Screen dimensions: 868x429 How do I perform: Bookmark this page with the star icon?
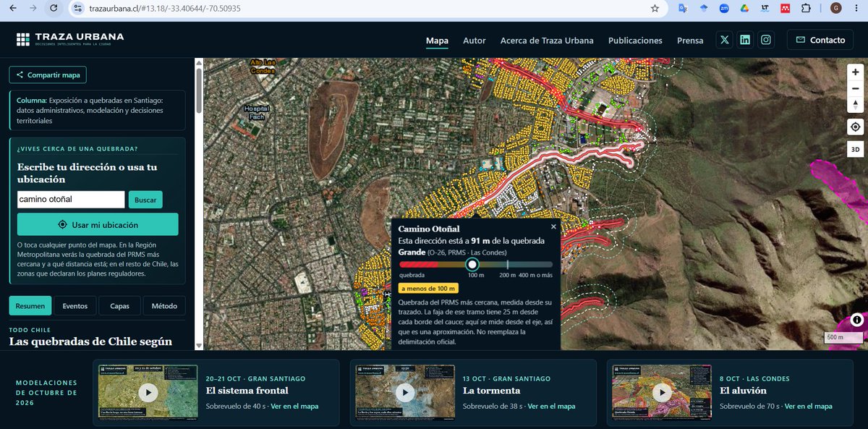coord(655,9)
